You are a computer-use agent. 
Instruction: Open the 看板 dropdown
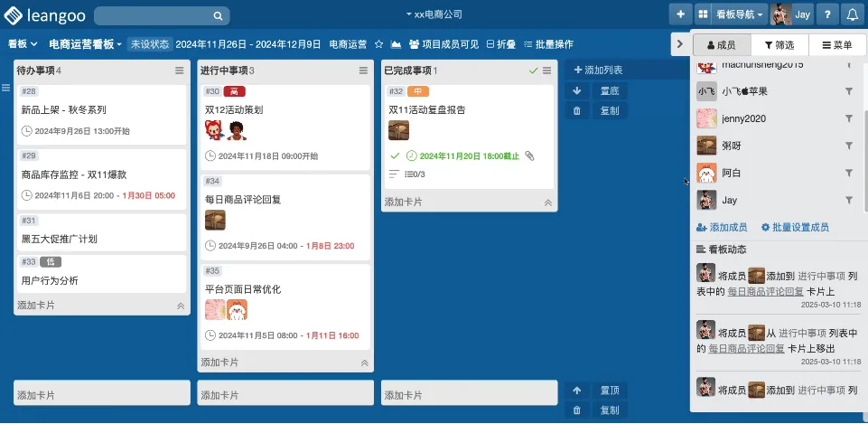(x=23, y=44)
